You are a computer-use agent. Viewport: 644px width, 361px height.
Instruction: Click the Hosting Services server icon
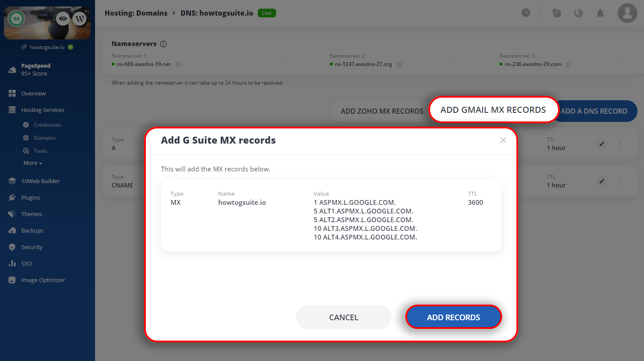[x=12, y=110]
